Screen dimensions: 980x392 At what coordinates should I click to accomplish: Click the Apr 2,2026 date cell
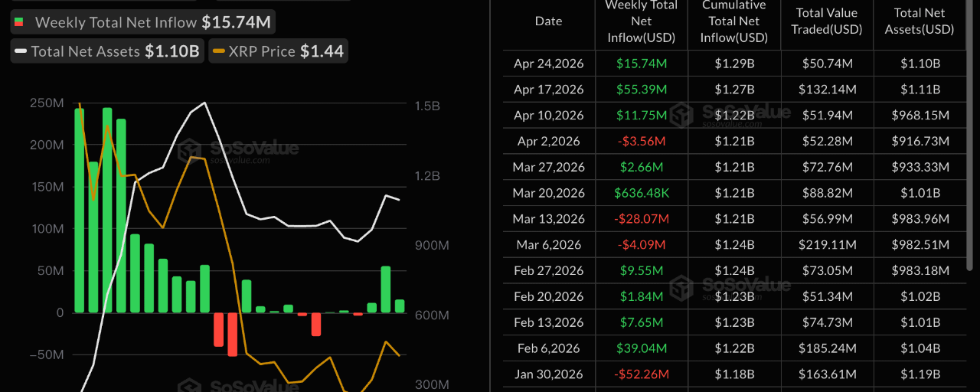tap(548, 142)
